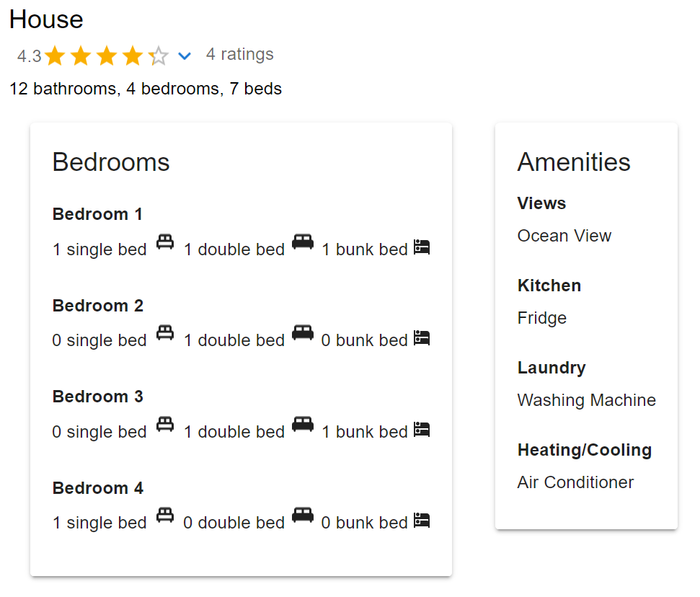Click the single bed icon in Bedroom 1
700x597 pixels.
tap(165, 242)
